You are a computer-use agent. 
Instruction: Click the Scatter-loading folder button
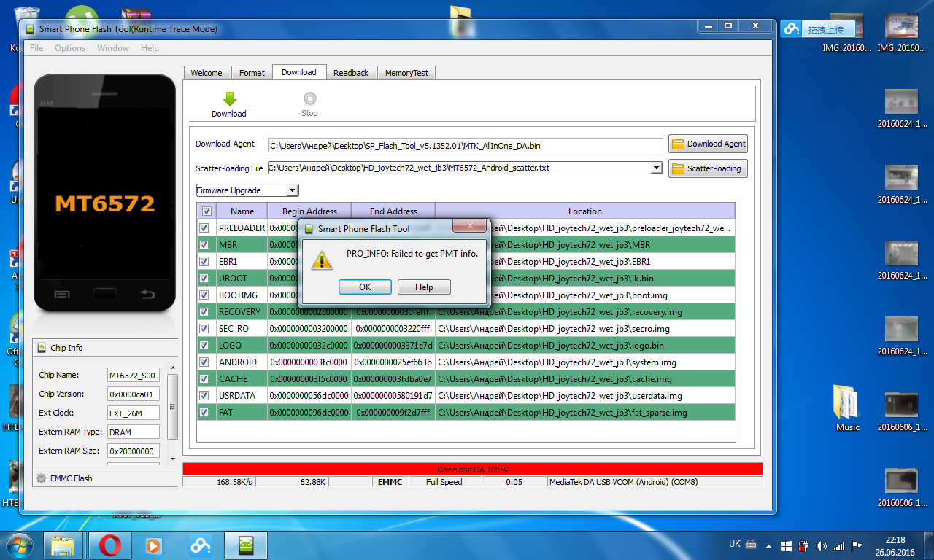(x=708, y=168)
